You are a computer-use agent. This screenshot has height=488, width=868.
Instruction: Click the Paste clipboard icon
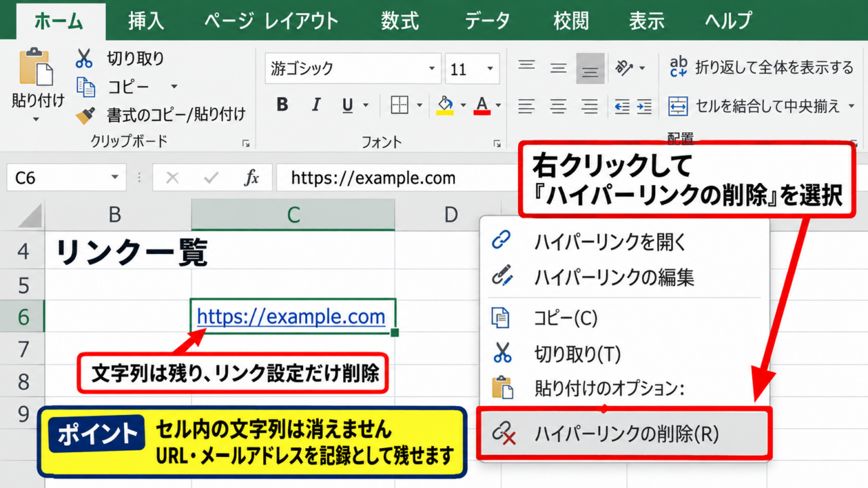coord(36,67)
